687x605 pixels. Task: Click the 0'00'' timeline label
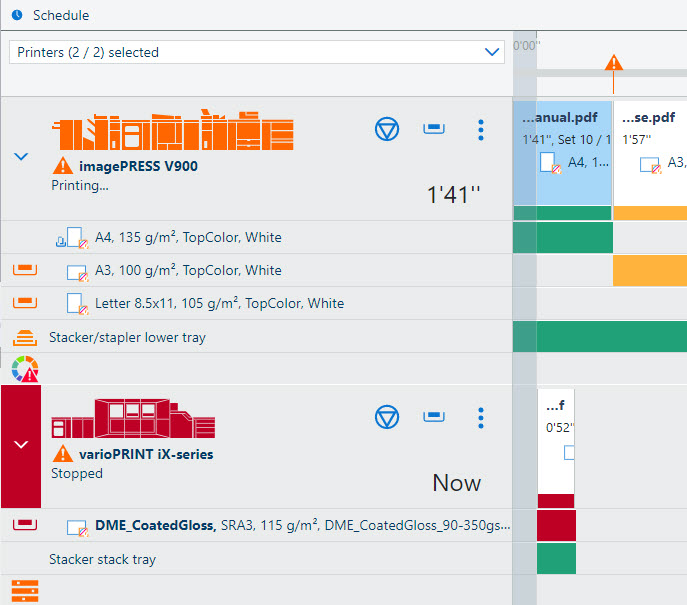(527, 46)
